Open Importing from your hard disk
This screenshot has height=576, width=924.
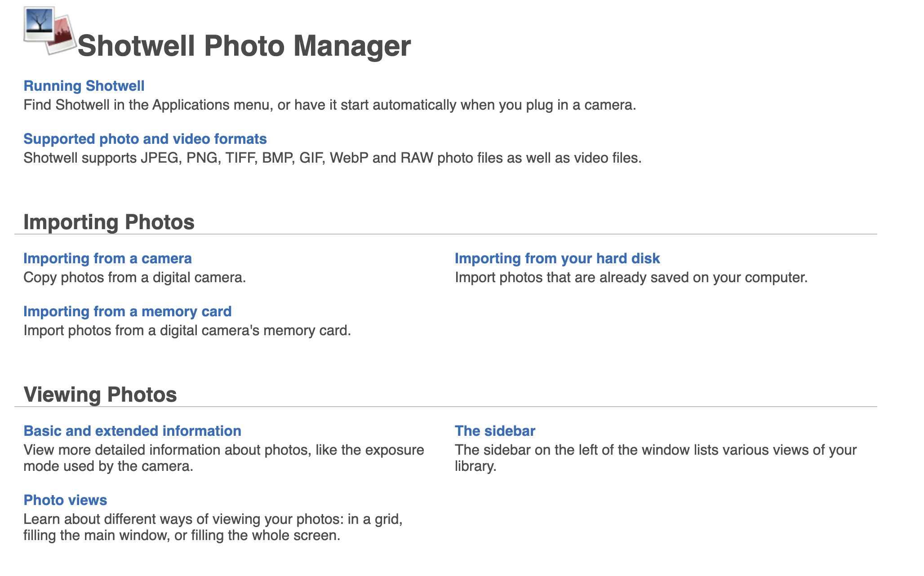(557, 258)
